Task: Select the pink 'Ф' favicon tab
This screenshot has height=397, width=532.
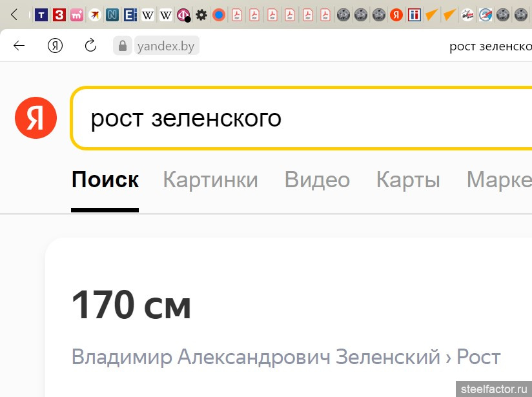Action: (x=183, y=15)
